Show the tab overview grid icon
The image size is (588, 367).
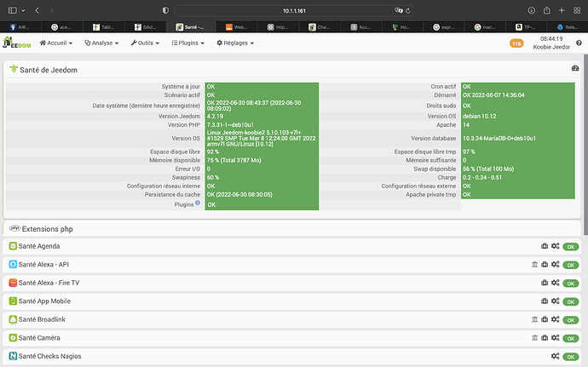[x=577, y=10]
